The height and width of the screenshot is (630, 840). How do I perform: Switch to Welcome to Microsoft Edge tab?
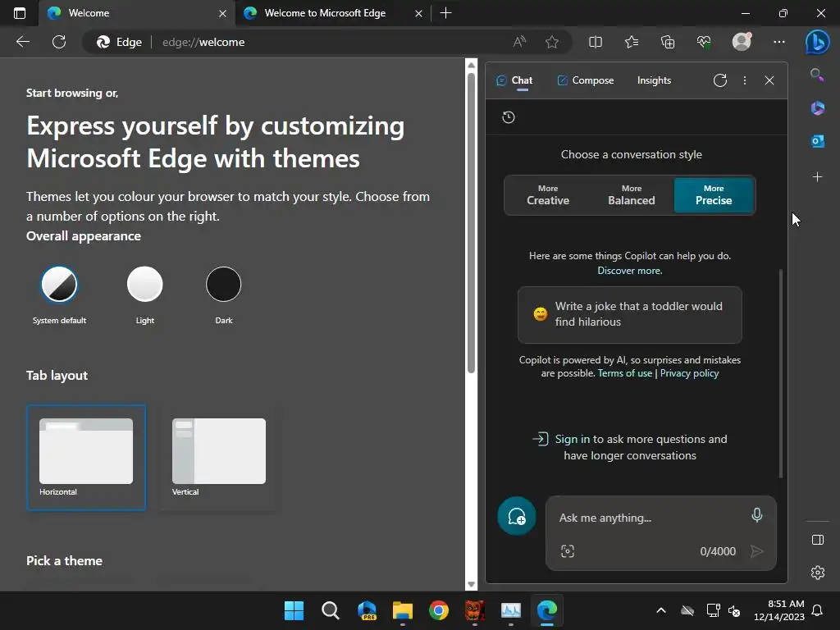(x=325, y=13)
